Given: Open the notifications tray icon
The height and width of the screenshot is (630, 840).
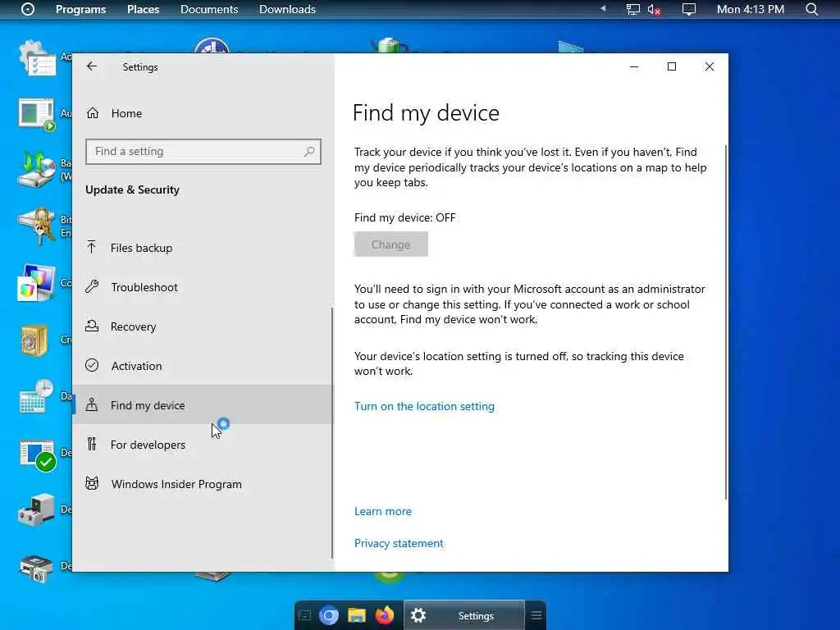Looking at the screenshot, I should point(689,9).
